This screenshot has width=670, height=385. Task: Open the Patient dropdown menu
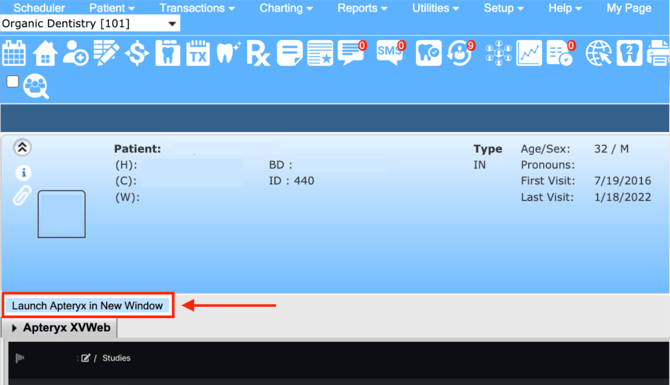[x=112, y=8]
